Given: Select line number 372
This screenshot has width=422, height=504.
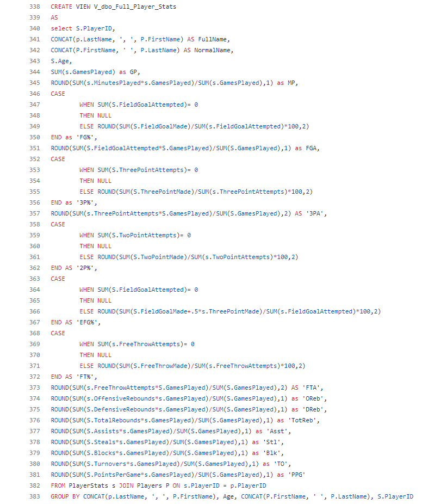Looking at the screenshot, I should pyautogui.click(x=34, y=377).
